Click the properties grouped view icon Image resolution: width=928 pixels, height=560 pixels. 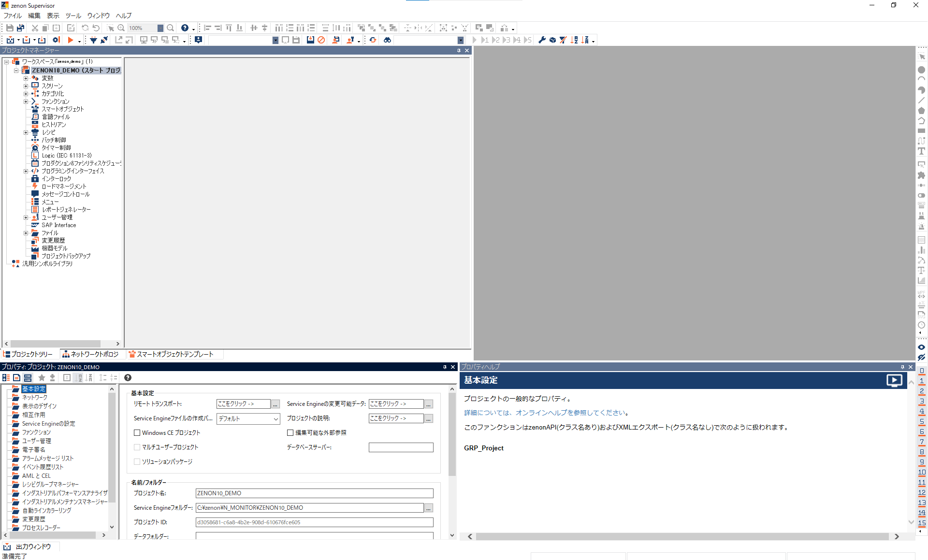6,378
